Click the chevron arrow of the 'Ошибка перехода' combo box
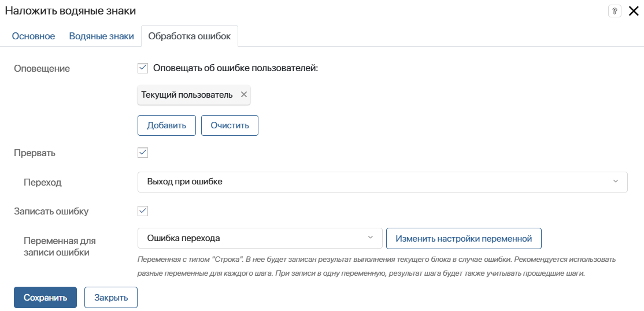Screen dimensions: 644x311 tap(370, 238)
